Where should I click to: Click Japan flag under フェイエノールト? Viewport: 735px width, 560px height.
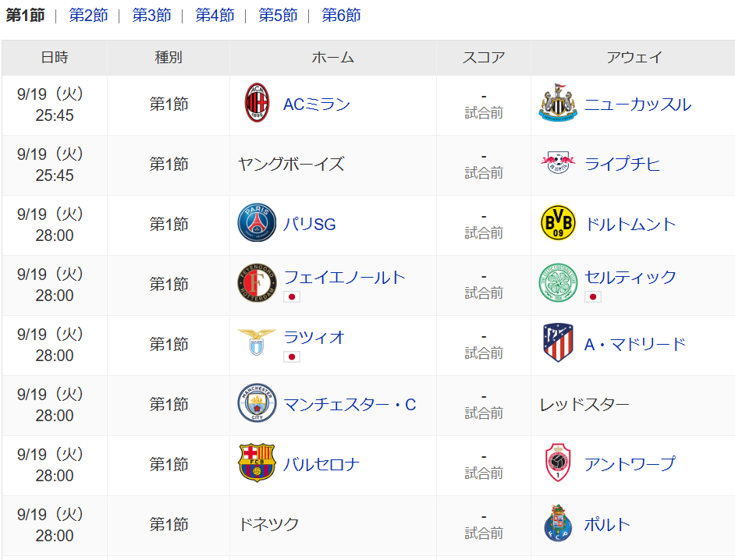292,296
